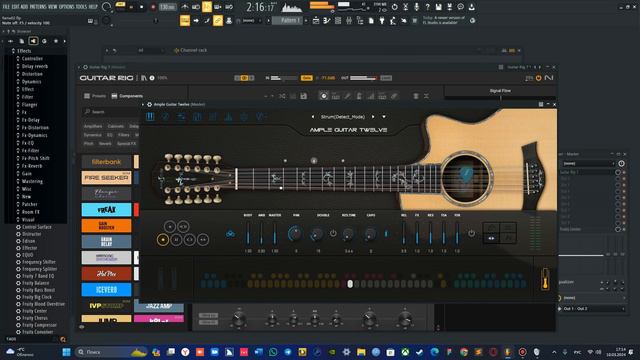Viewport: 640px width, 360px height.
Task: Select the Gain Booster component
Action: tap(107, 225)
